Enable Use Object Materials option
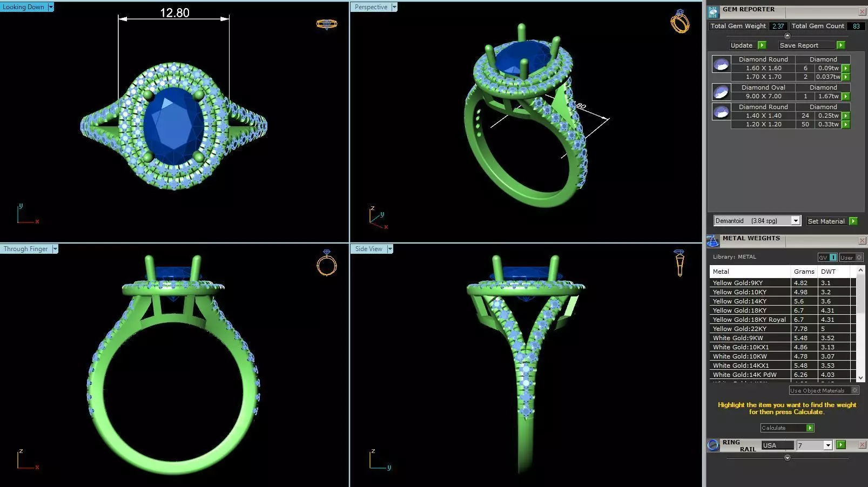The height and width of the screenshot is (487, 868). click(824, 390)
